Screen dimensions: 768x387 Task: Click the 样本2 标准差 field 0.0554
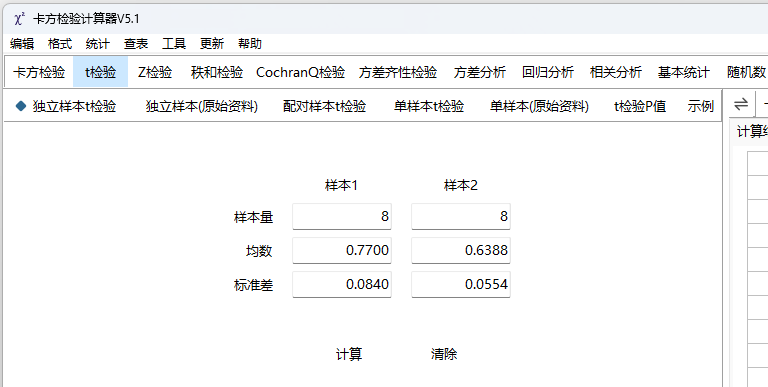click(461, 284)
